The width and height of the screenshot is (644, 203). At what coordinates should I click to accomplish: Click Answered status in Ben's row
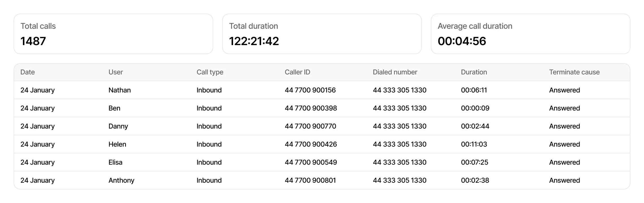[x=564, y=108]
